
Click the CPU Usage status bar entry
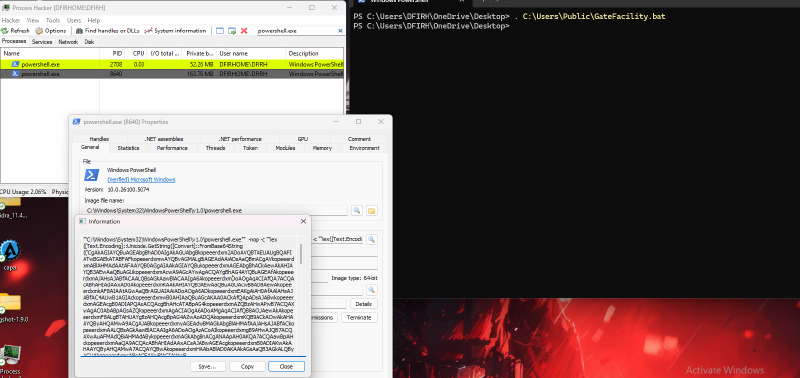tap(23, 192)
